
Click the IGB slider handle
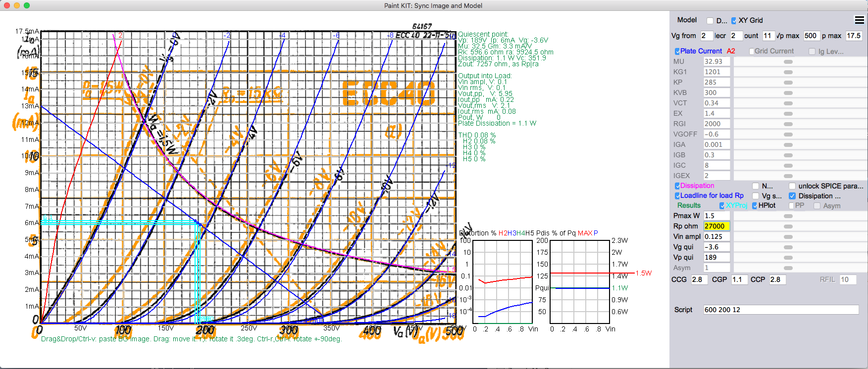[x=788, y=155]
